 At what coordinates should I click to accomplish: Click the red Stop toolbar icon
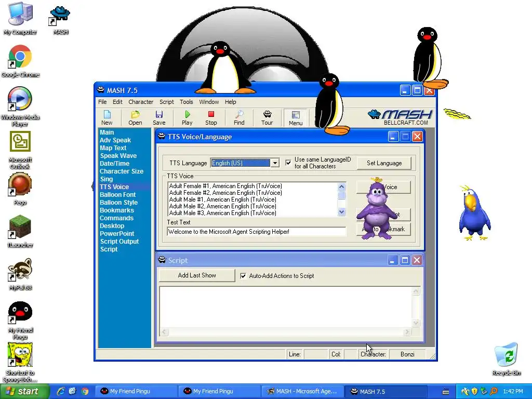211,118
